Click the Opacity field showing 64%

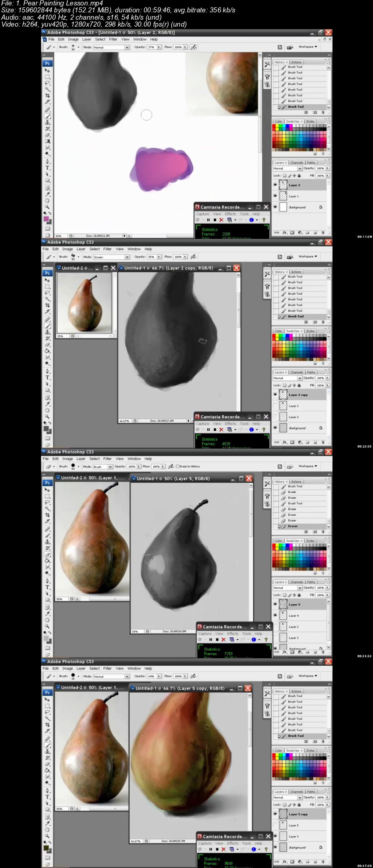coord(151,676)
